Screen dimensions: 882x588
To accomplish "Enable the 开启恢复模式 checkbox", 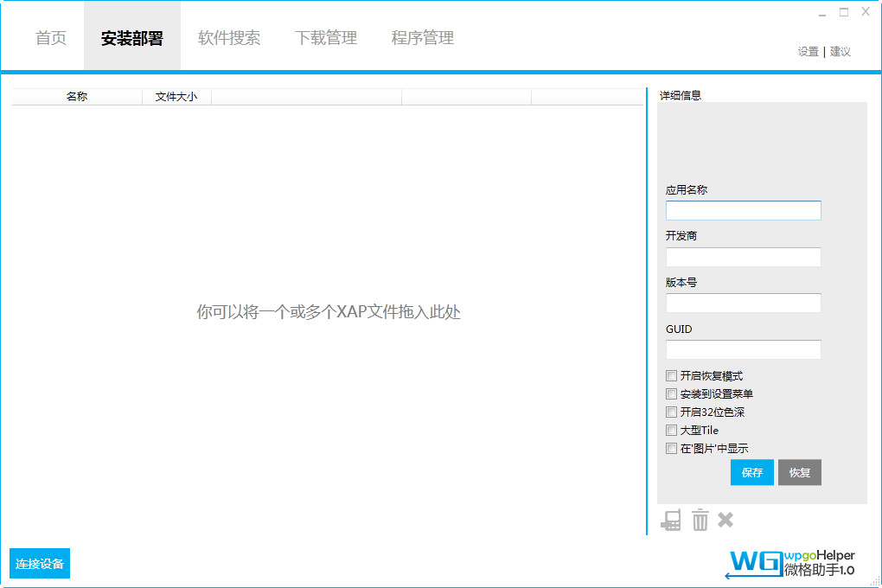I will click(672, 375).
